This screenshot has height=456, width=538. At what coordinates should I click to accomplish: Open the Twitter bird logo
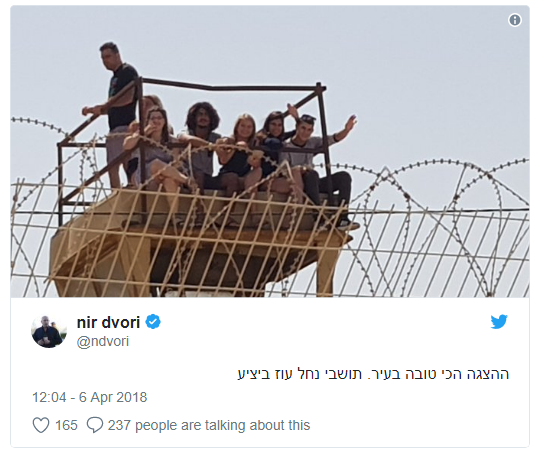coord(499,322)
